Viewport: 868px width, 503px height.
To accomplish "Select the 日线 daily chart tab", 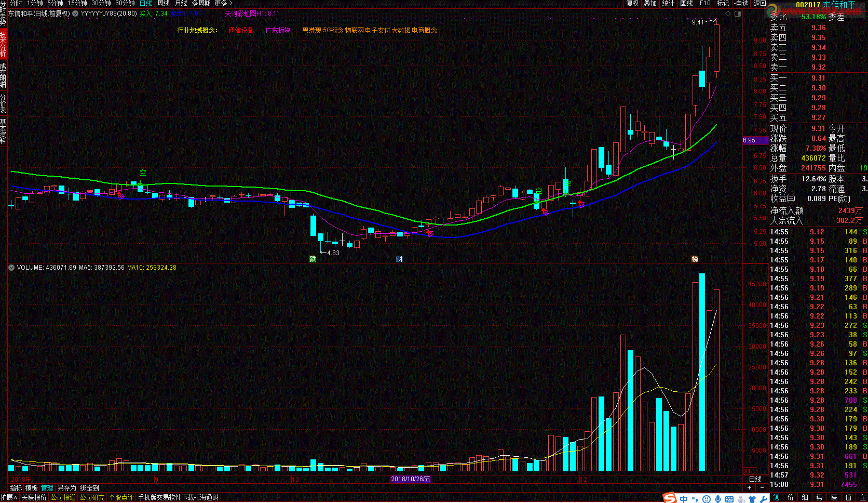I will coord(146,3).
